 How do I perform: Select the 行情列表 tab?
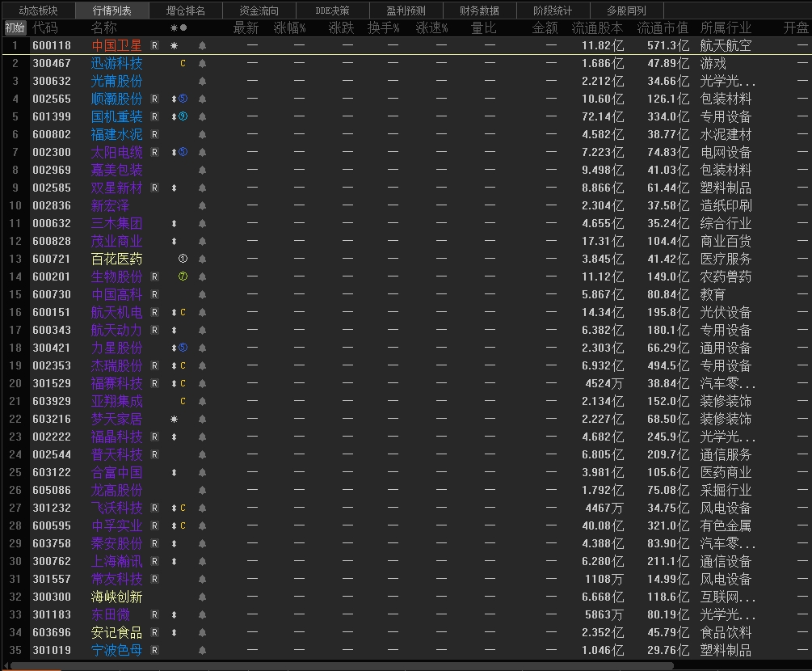point(111,11)
